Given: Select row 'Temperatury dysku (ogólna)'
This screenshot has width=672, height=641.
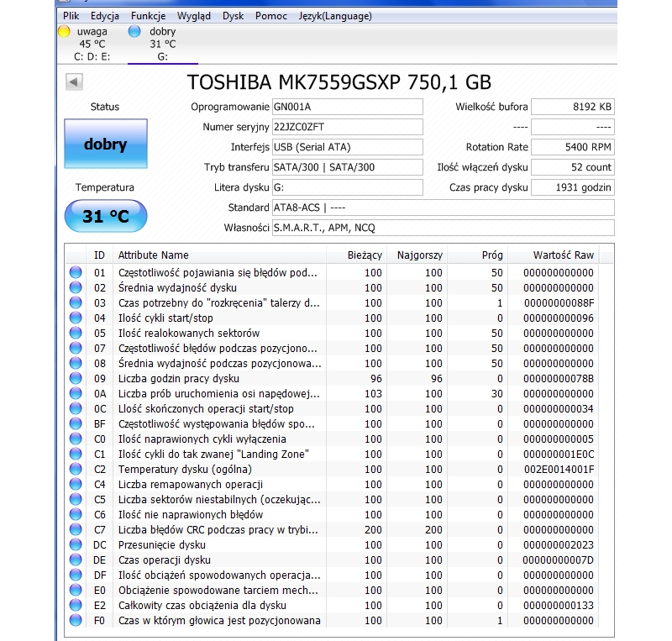Looking at the screenshot, I should point(333,469).
